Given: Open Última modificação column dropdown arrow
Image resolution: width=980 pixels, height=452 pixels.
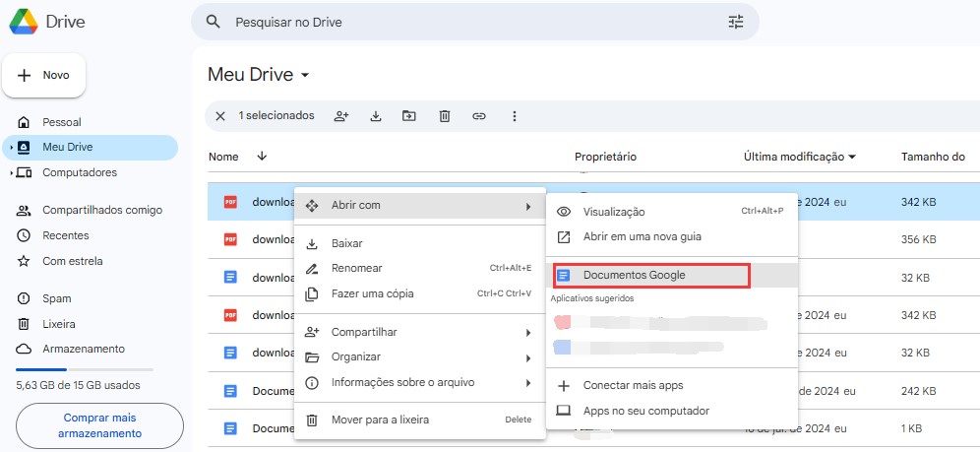Looking at the screenshot, I should [852, 157].
